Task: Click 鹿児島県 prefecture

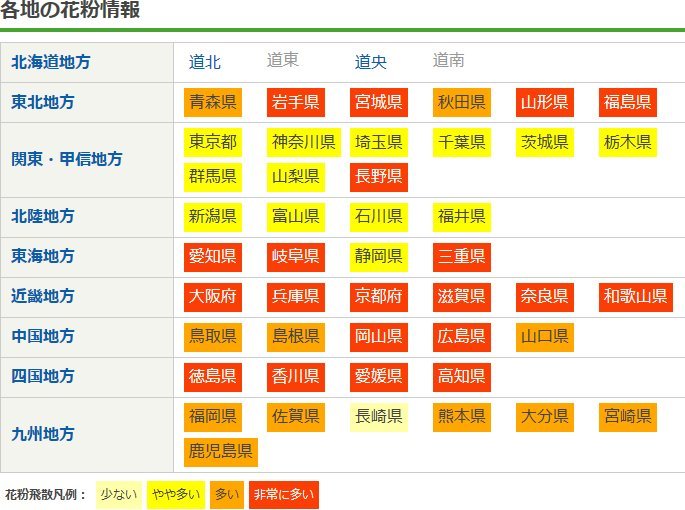Action: (221, 451)
